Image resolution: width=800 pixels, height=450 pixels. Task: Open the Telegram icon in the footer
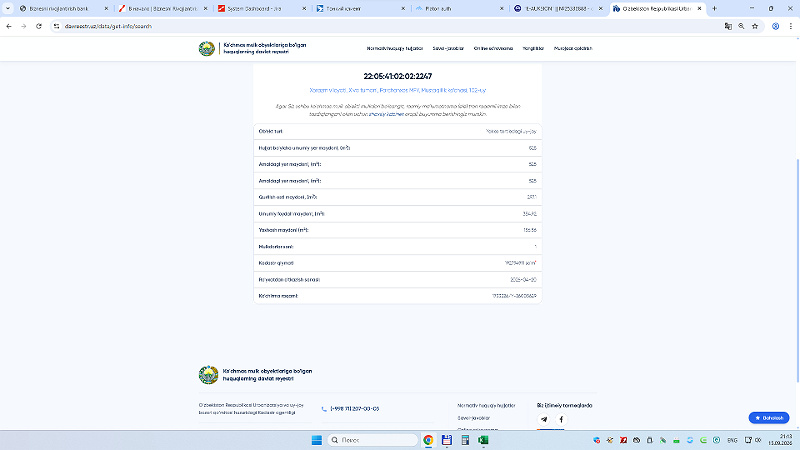(x=544, y=419)
